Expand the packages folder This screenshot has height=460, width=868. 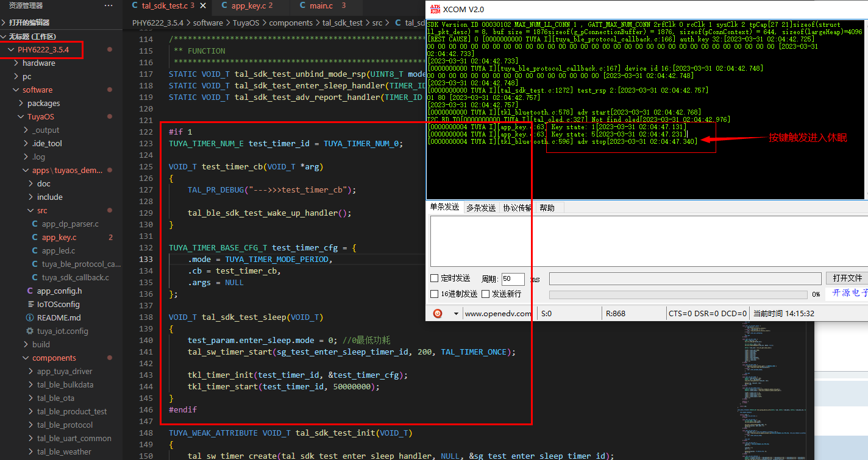[x=21, y=103]
